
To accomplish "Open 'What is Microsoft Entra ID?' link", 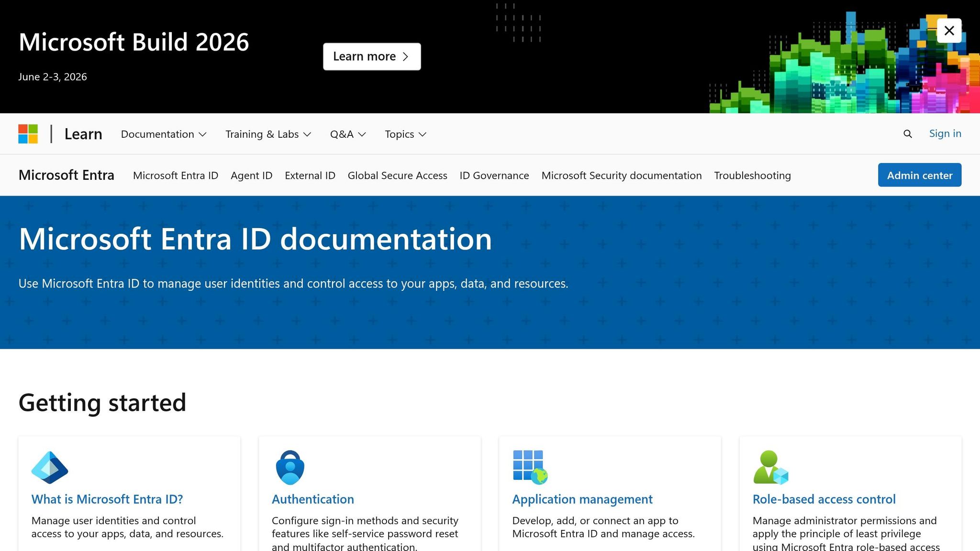I will (x=107, y=499).
